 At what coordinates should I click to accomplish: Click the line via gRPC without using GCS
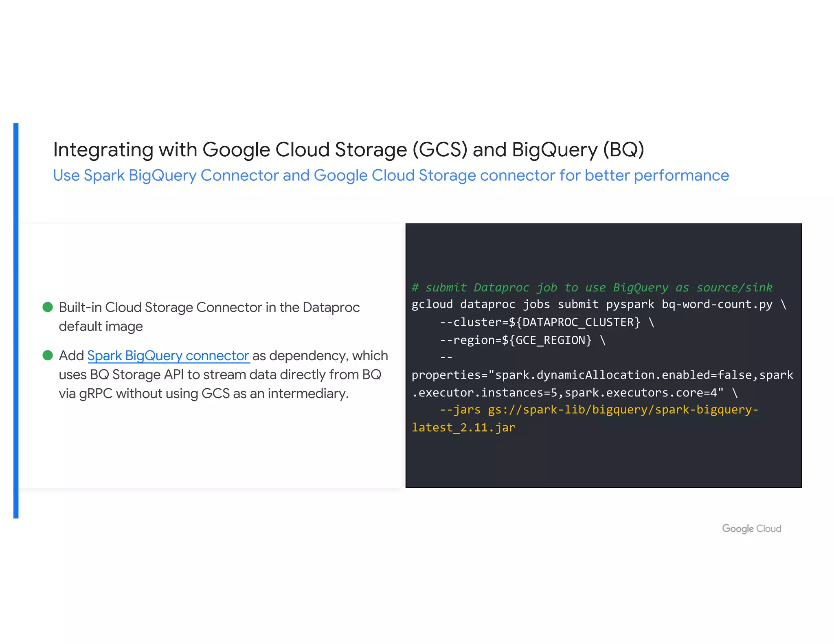tap(204, 394)
